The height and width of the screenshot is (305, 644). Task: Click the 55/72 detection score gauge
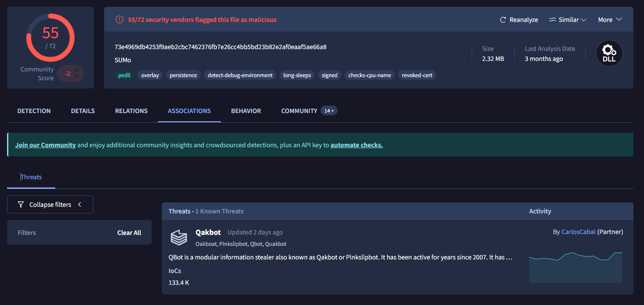click(50, 38)
